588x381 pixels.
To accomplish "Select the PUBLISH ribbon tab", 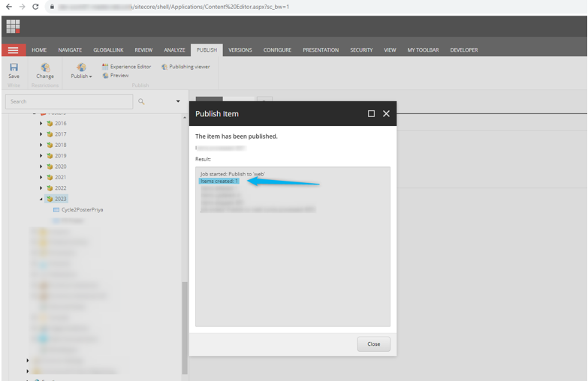I will 207,50.
